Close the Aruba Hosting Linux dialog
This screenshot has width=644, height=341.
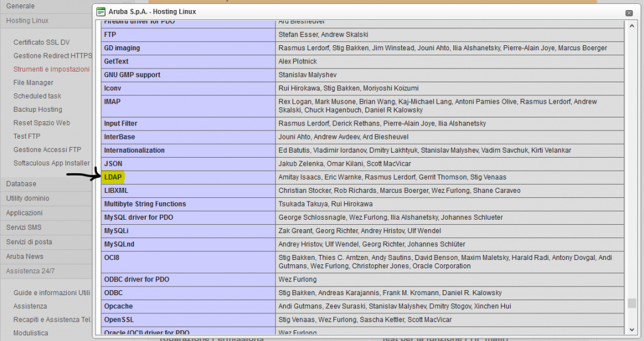(629, 13)
